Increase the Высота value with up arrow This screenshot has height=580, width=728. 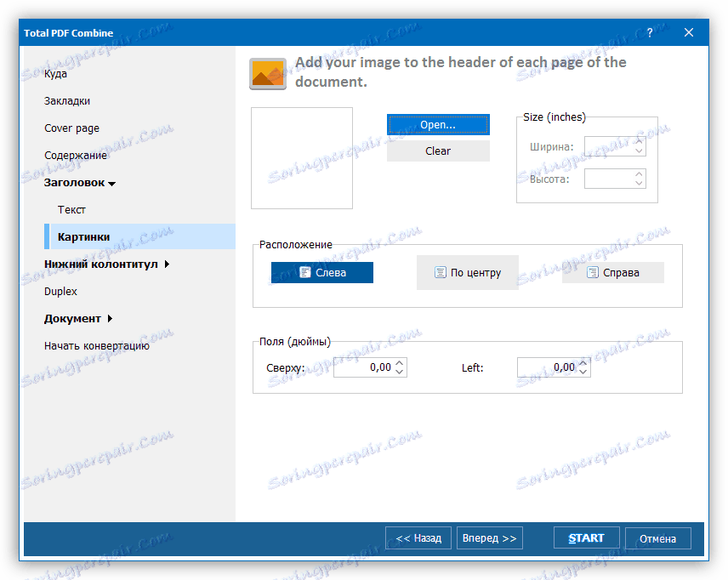pyautogui.click(x=639, y=174)
